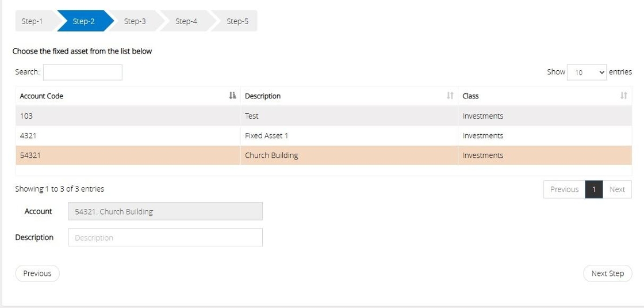Go to Step-1 in wizard
Image resolution: width=644 pixels, height=308 pixels.
click(32, 21)
